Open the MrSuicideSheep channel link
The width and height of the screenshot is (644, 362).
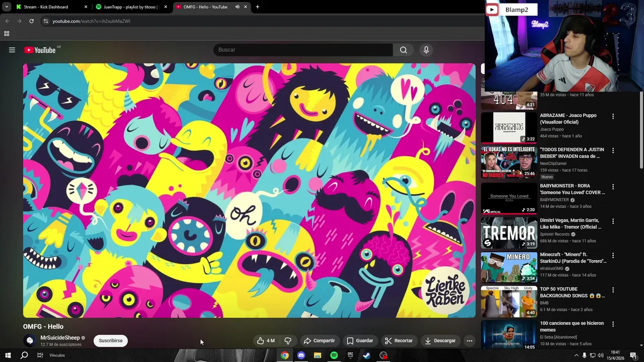tap(60, 338)
